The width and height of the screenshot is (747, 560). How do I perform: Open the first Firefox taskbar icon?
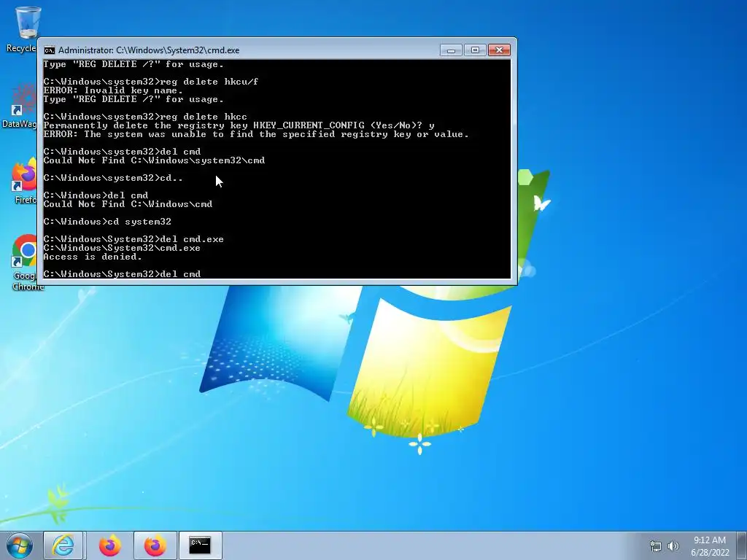click(109, 545)
